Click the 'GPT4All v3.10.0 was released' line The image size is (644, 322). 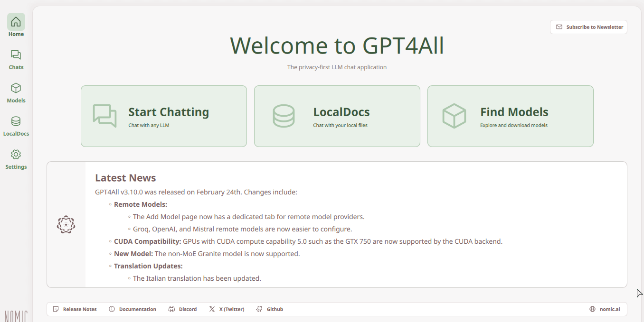(196, 192)
